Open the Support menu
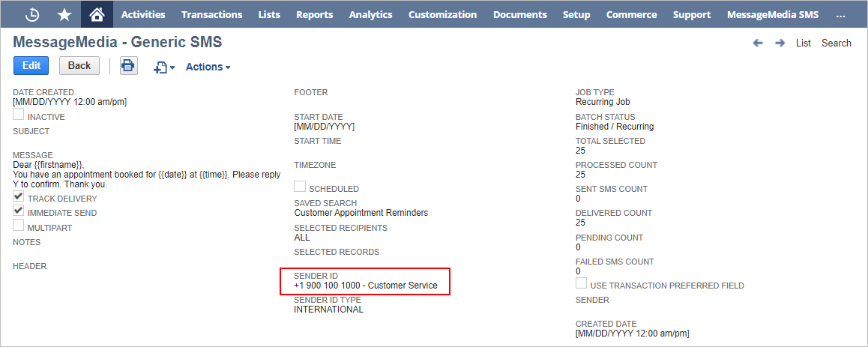This screenshot has width=868, height=347. (692, 15)
